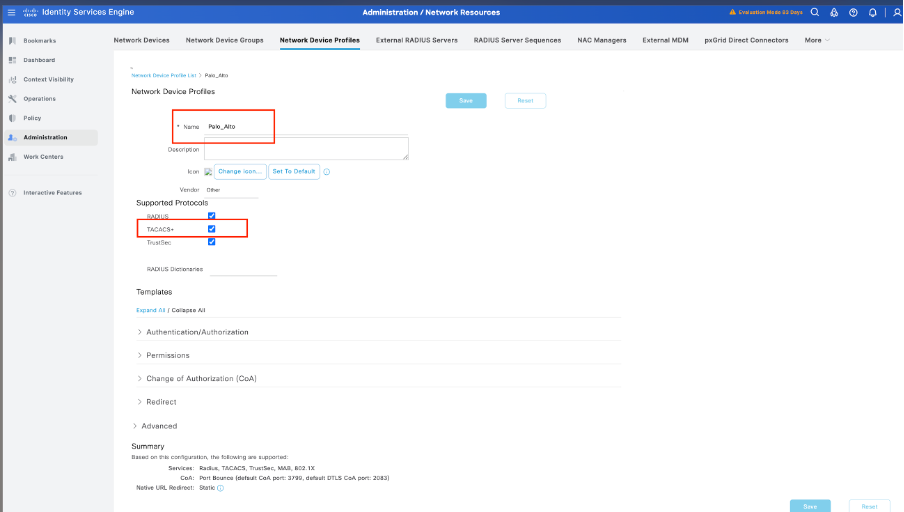Open Work Centers in the sidebar
The image size is (904, 512).
[43, 157]
